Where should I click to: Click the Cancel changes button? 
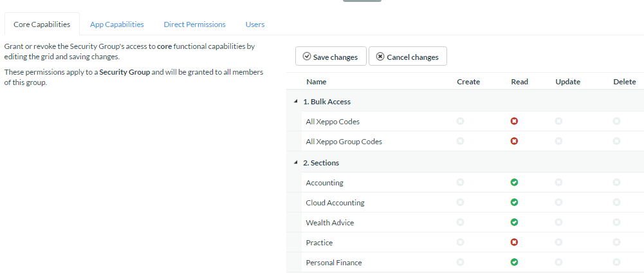(x=407, y=57)
